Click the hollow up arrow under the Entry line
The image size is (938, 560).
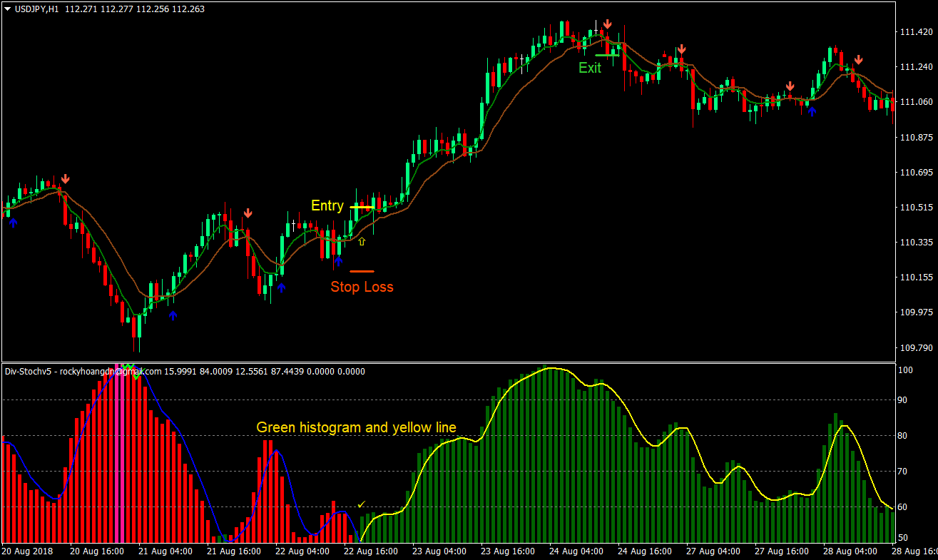point(362,240)
